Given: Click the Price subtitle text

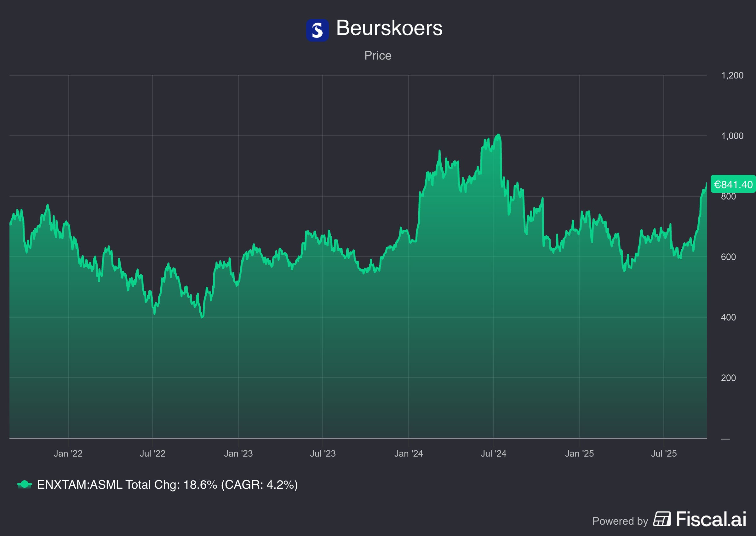Looking at the screenshot, I should (x=378, y=55).
